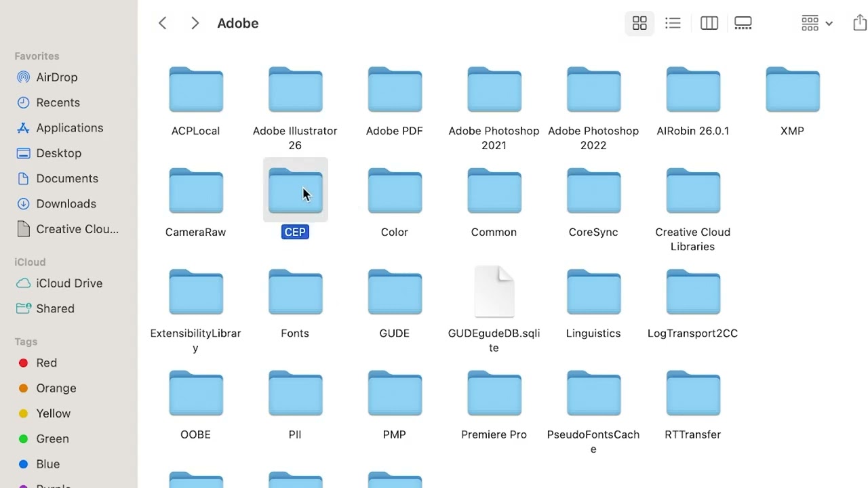The image size is (868, 488).
Task: Open Documents in the sidebar
Action: click(68, 178)
